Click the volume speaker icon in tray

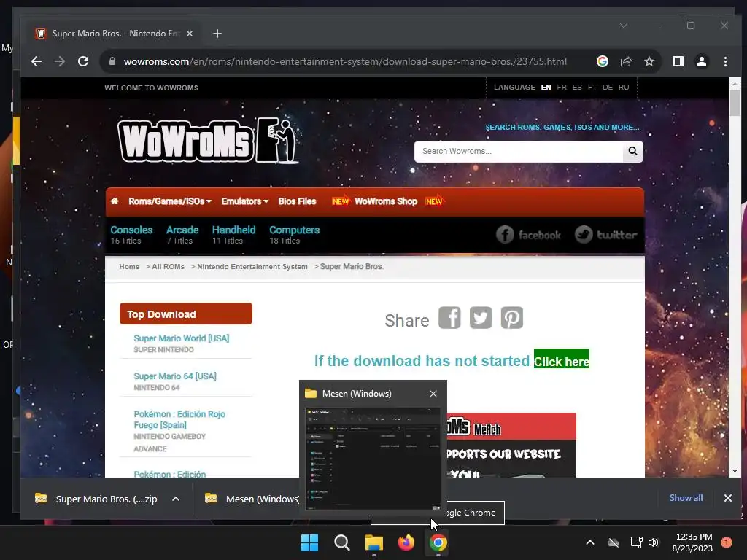tap(653, 542)
